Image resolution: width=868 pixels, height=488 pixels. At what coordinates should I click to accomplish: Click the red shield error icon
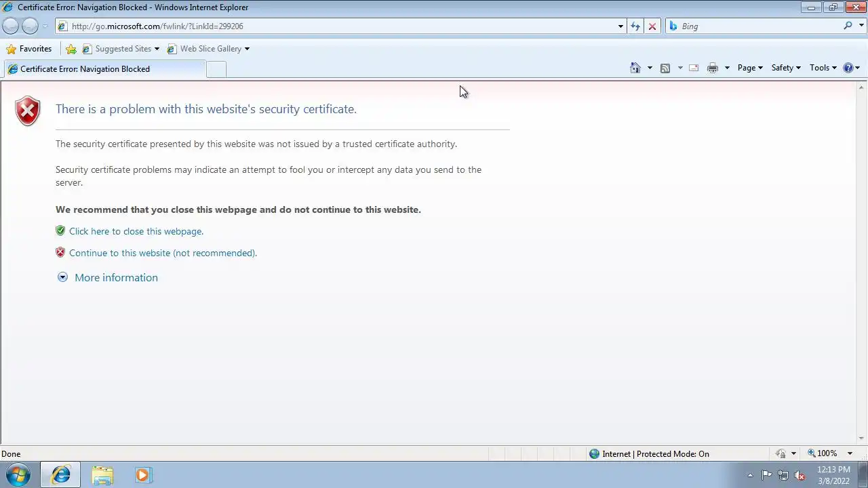point(28,111)
